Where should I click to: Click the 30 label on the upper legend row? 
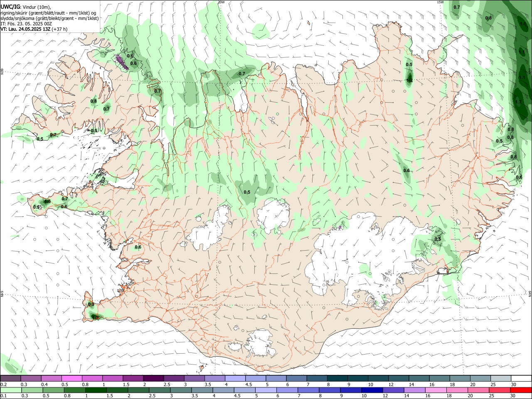tap(514, 384)
